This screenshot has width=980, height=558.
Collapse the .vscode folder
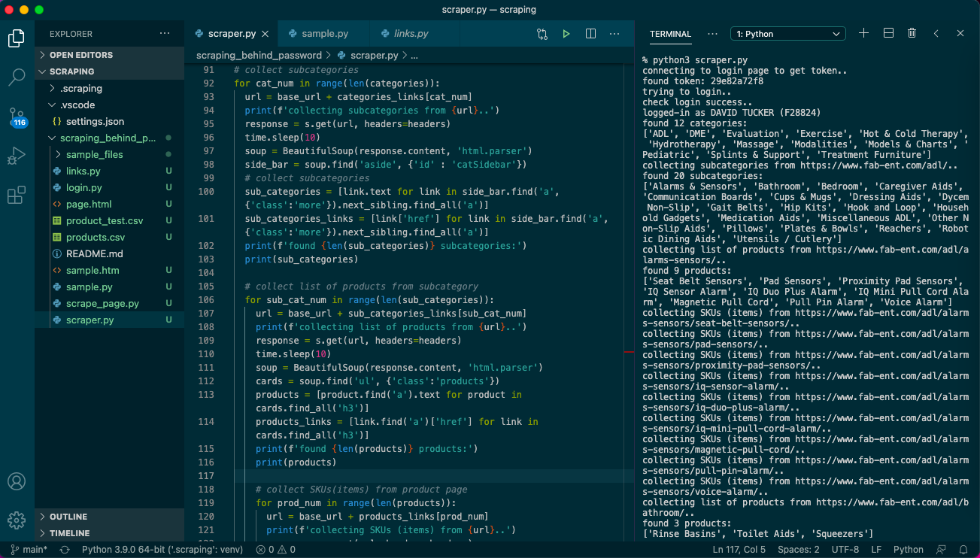109,105
